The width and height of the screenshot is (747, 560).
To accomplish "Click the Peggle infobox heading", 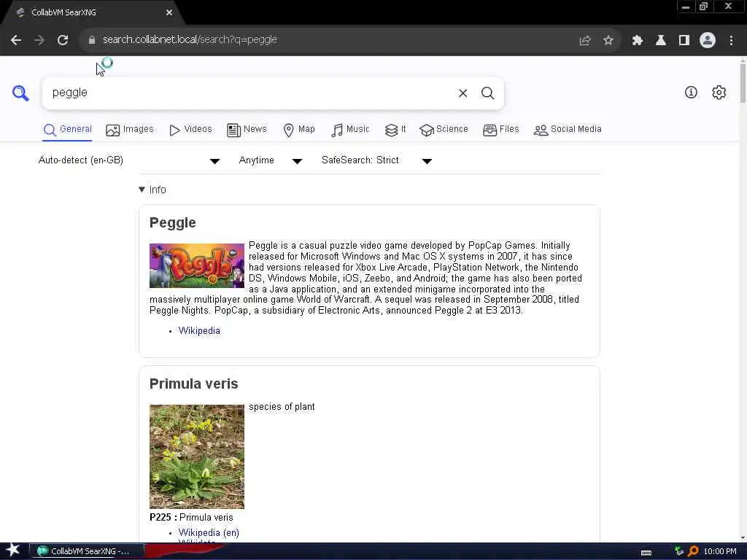I will tap(172, 223).
